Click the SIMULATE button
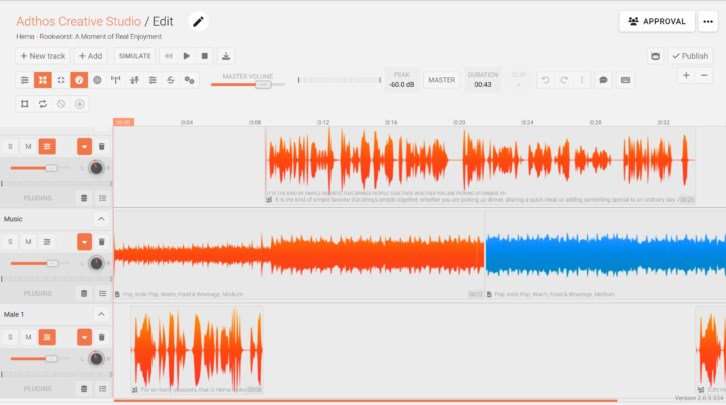Screen dimensions: 726x405 tap(134, 56)
